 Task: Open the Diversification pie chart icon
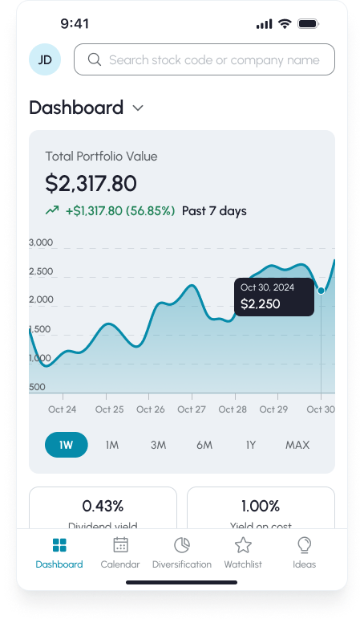pos(182,545)
